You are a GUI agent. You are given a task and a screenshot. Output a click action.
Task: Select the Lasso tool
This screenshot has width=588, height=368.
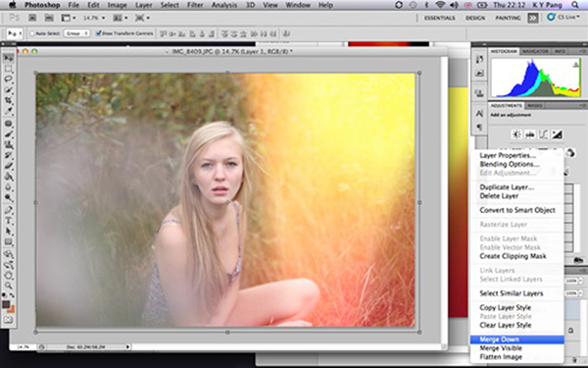click(8, 79)
